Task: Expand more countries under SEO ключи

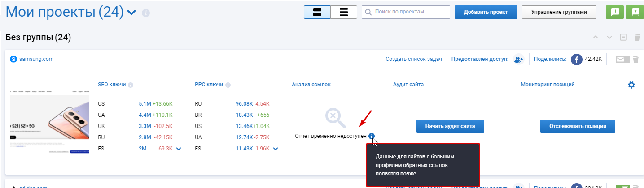Action: [x=179, y=149]
